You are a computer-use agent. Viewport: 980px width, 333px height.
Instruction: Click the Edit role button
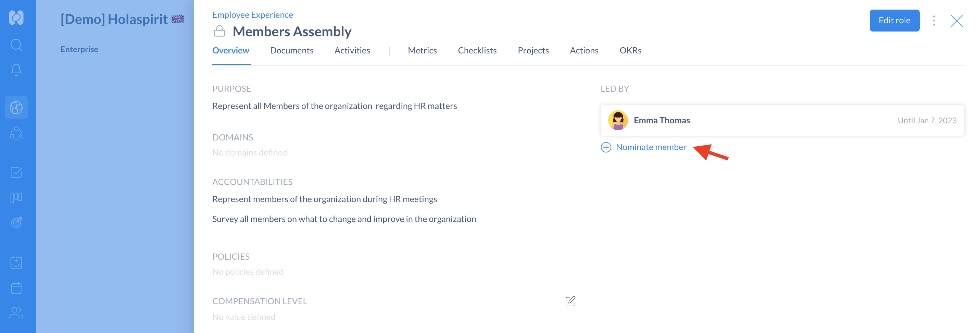(x=894, y=21)
